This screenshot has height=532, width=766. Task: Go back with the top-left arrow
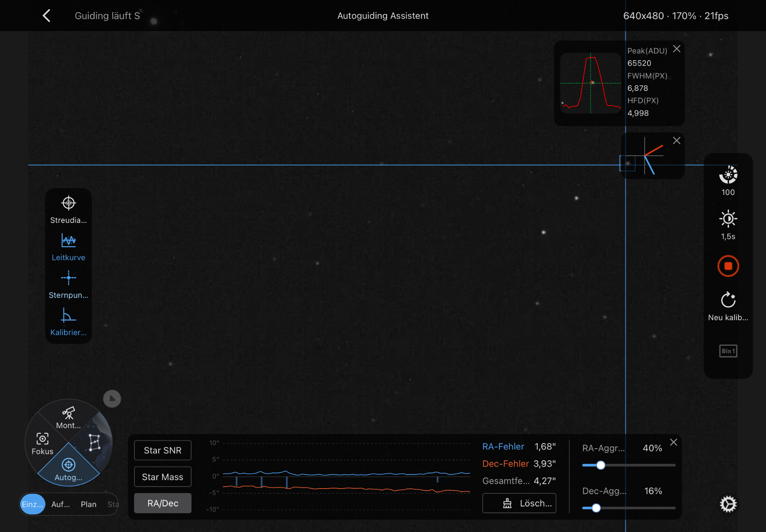click(x=47, y=16)
